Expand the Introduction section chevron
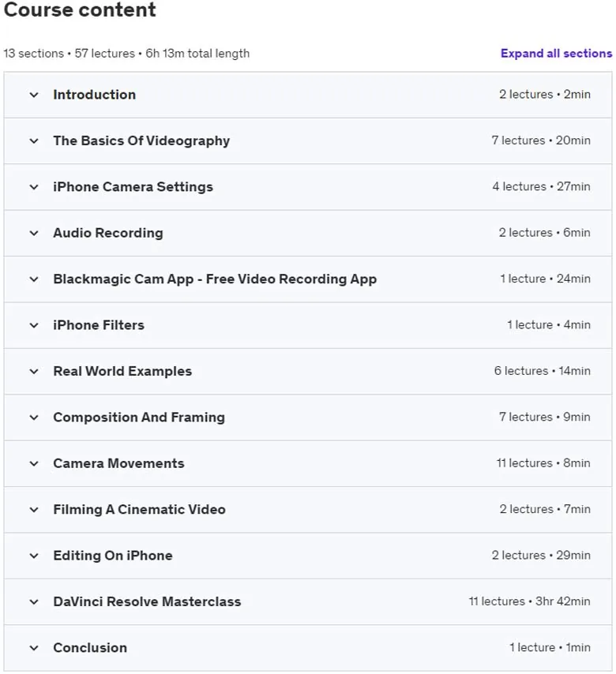Viewport: 616px width, 674px height. click(34, 95)
